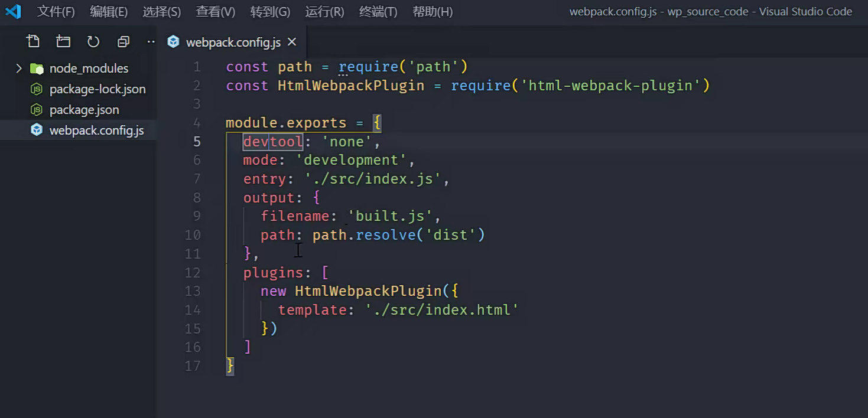The image size is (868, 418).
Task: Switch to the webpack.config.js editor tab
Action: coord(233,43)
